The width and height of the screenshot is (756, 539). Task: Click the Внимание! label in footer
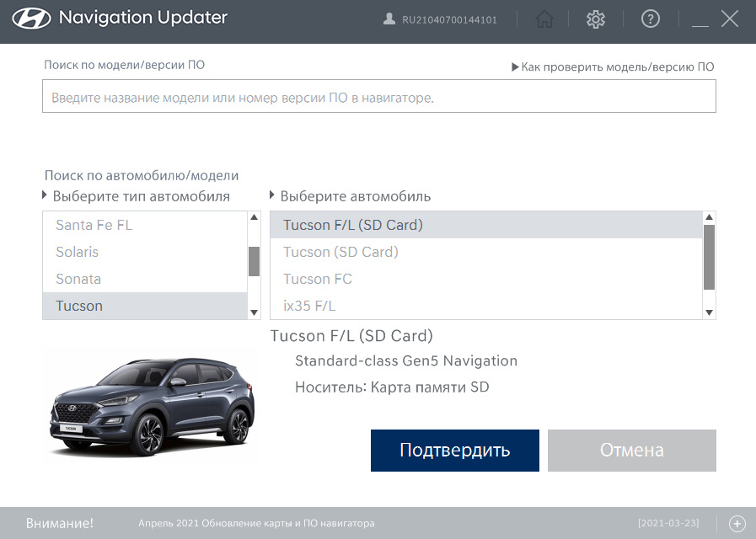60,523
